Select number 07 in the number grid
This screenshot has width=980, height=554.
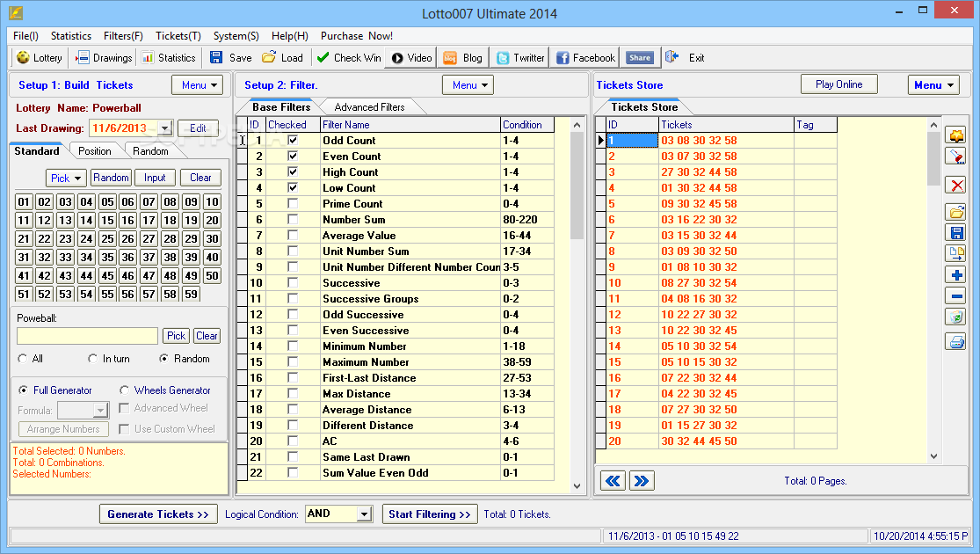click(149, 202)
